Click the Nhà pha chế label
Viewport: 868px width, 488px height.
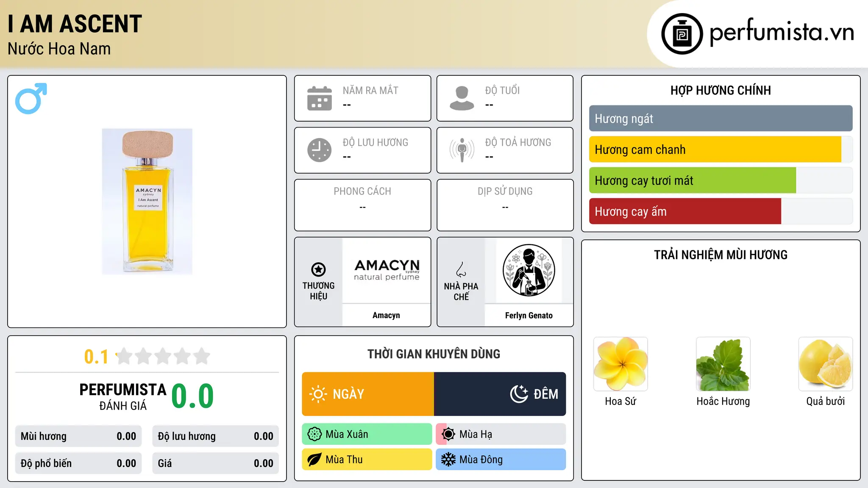click(x=461, y=291)
